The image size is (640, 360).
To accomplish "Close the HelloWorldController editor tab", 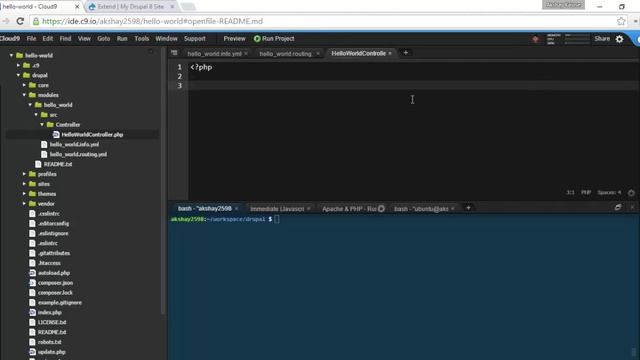I will pos(390,53).
